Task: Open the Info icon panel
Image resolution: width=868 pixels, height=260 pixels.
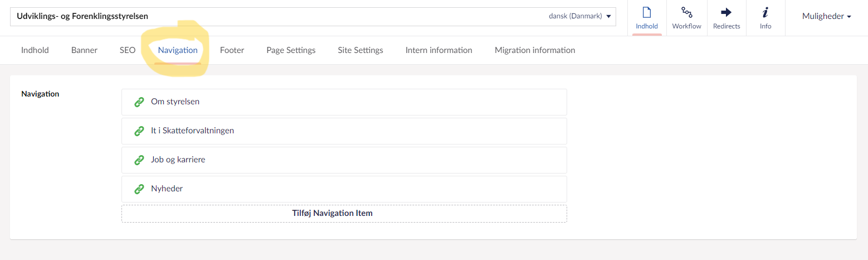Action: pos(765,13)
